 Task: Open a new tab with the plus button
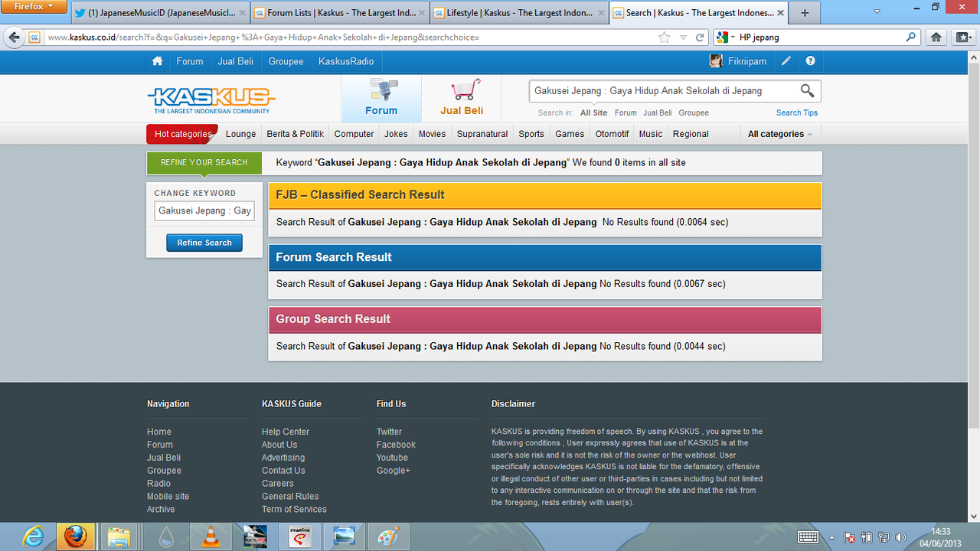click(x=805, y=13)
